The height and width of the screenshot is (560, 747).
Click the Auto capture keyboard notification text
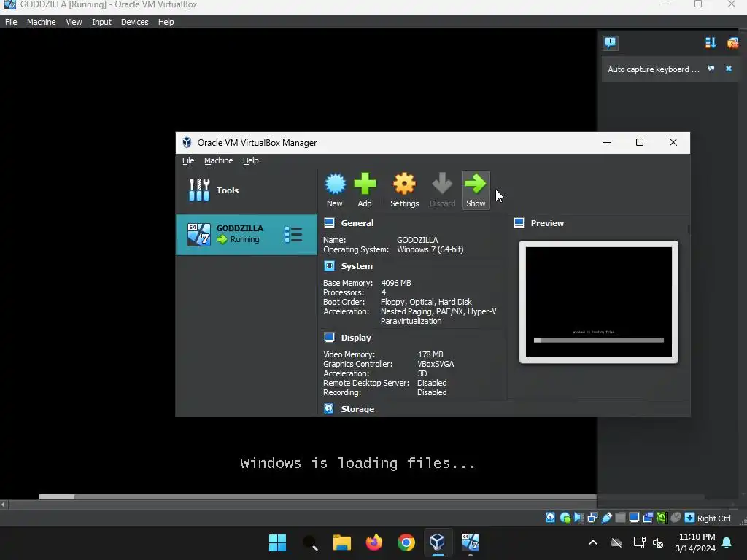point(653,69)
